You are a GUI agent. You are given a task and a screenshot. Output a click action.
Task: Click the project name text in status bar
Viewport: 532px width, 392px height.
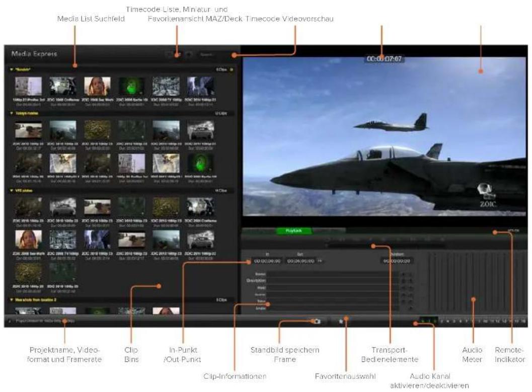(x=45, y=321)
